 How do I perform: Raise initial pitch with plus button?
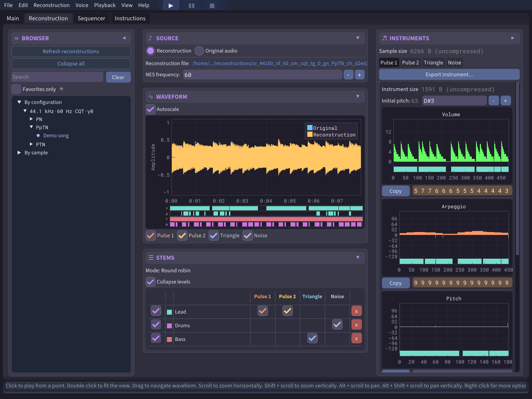click(505, 101)
